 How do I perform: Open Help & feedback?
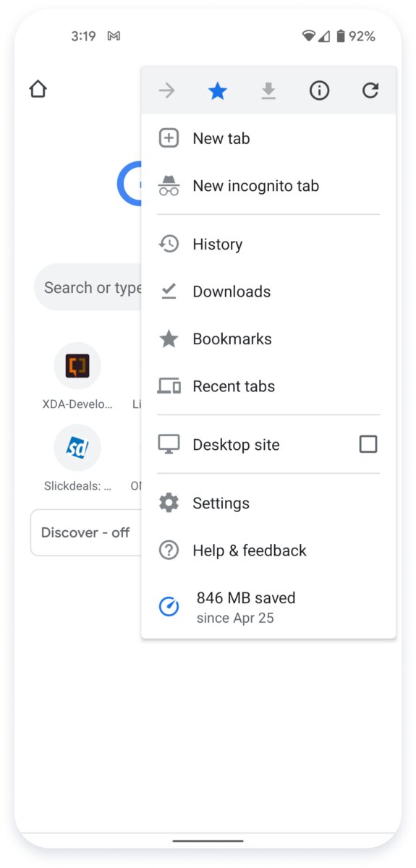(x=268, y=550)
